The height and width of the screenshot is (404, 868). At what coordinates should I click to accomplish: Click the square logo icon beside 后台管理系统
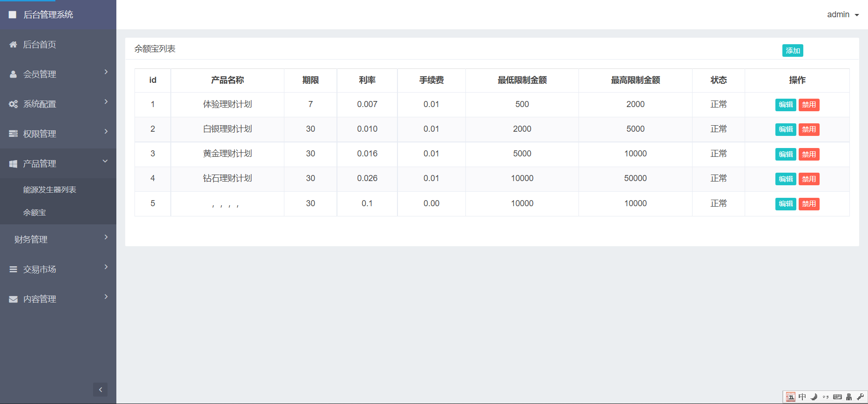pyautogui.click(x=13, y=15)
